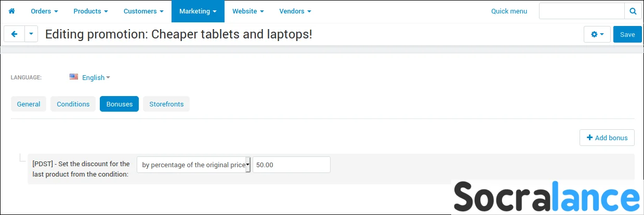Open the Orders menu
The image size is (644, 215).
point(44,11)
